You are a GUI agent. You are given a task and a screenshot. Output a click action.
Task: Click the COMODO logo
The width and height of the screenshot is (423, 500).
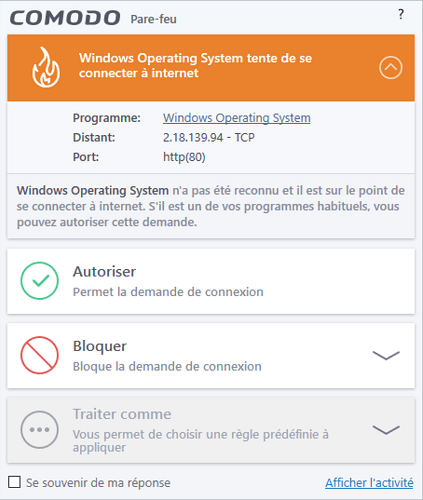65,18
